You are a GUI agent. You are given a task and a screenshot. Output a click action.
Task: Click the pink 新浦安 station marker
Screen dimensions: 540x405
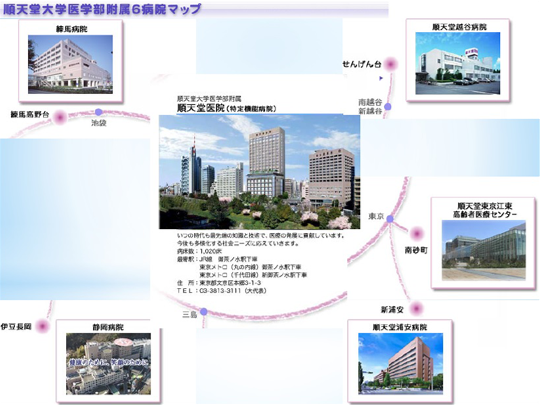[x=416, y=308]
